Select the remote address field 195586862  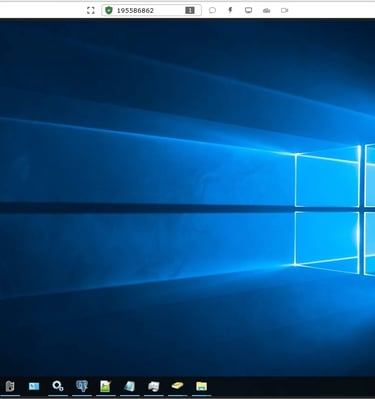tap(151, 10)
